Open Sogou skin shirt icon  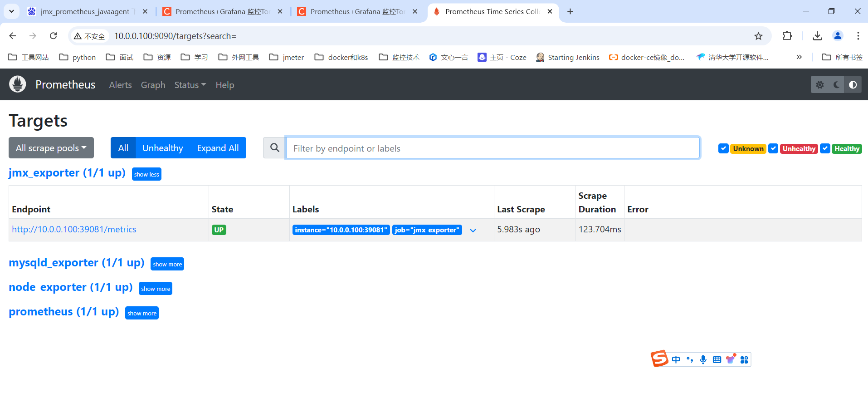[x=730, y=359]
